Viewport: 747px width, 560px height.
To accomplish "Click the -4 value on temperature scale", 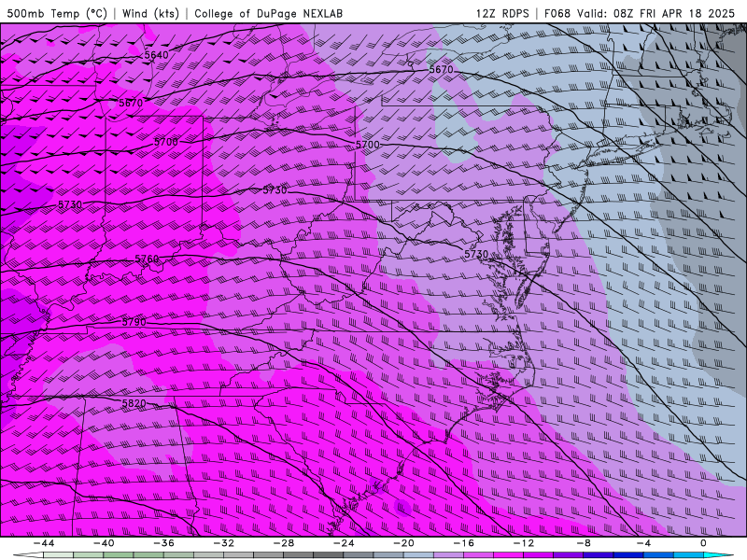I will point(644,543).
